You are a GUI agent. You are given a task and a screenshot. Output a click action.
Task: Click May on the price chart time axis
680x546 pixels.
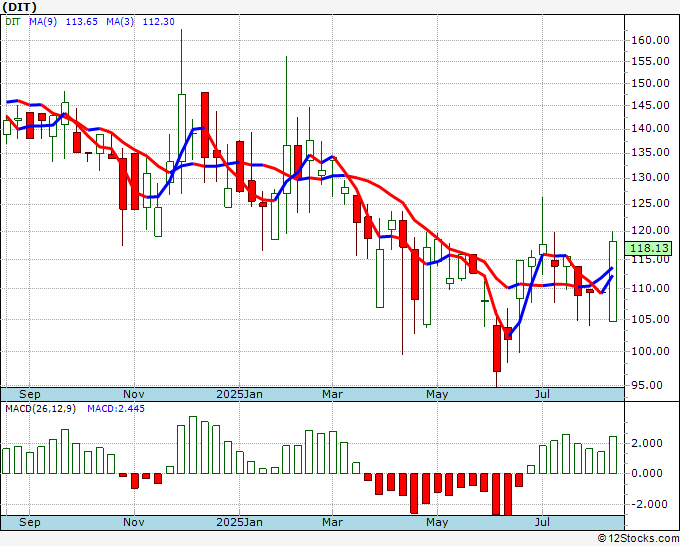click(x=437, y=394)
